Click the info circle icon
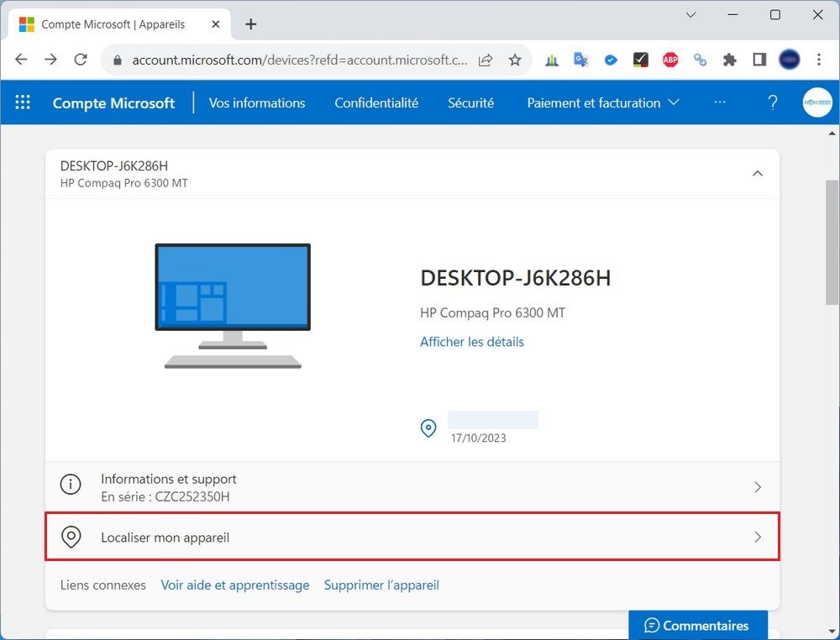 (x=71, y=484)
